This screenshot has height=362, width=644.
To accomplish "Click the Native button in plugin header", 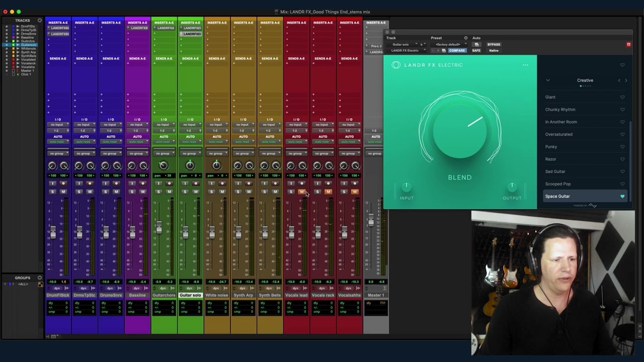I will [494, 50].
